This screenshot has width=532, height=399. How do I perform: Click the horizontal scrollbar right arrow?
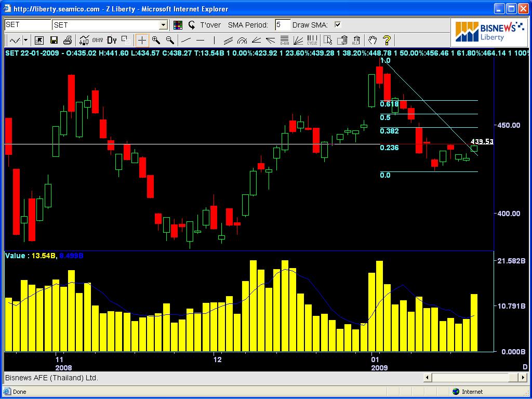523,377
